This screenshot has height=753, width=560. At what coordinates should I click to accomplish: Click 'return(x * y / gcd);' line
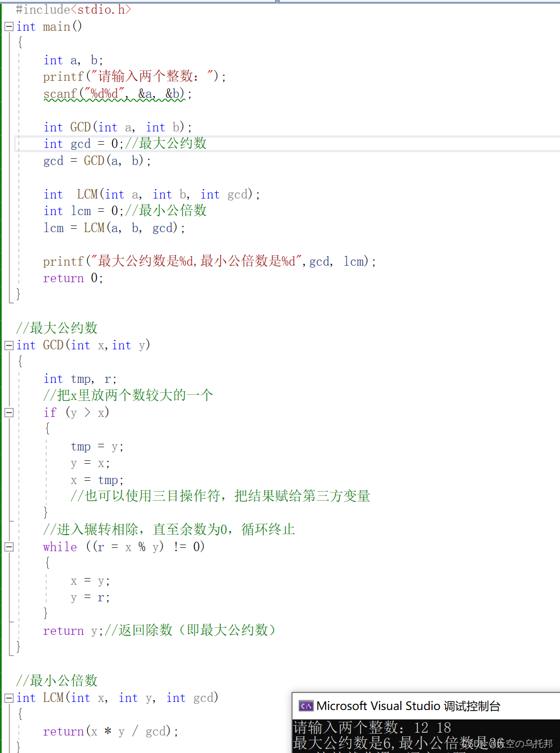111,732
